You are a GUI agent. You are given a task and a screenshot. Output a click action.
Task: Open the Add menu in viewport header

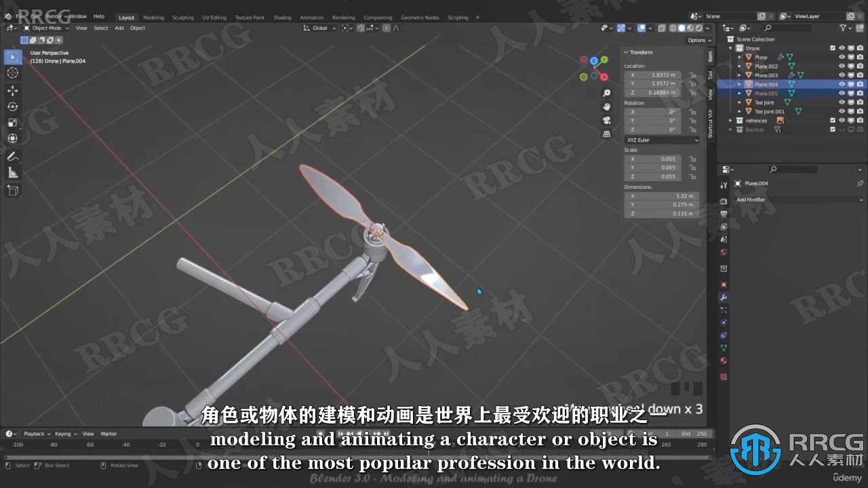coord(119,28)
